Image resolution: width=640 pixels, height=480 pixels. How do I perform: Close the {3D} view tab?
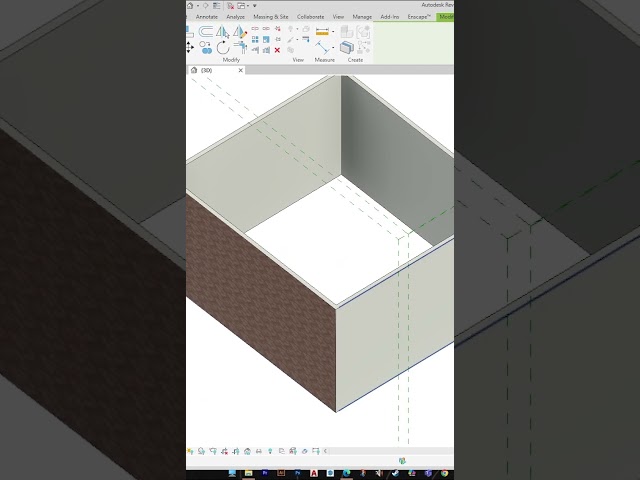240,70
